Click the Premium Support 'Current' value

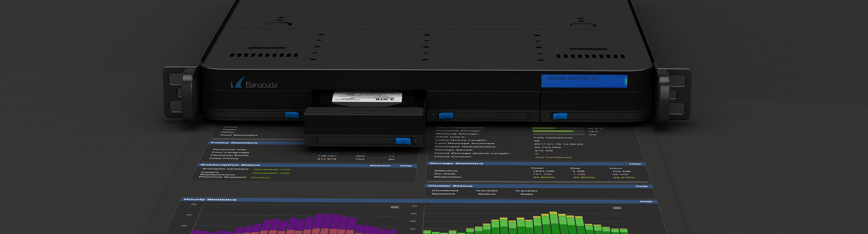260,178
